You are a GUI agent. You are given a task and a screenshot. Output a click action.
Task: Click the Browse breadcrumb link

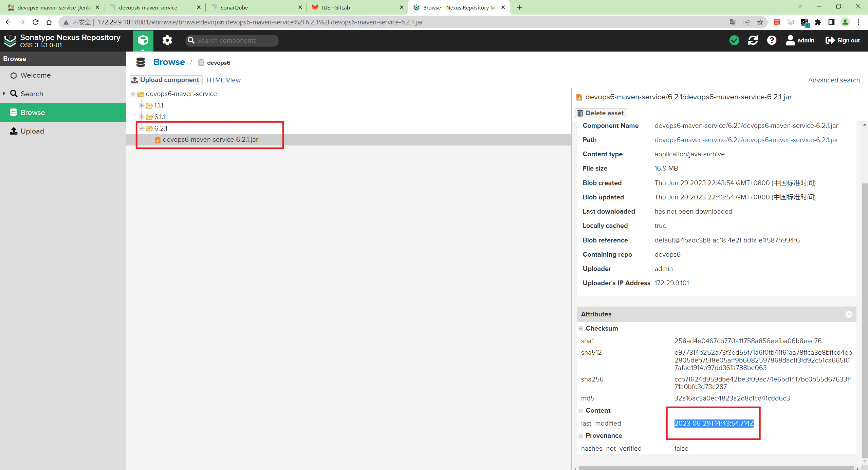(169, 62)
